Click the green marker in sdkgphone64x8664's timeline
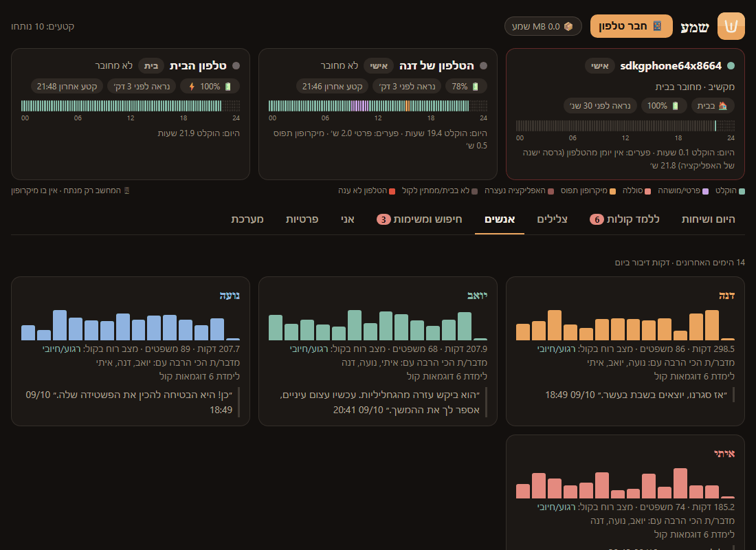756x550 pixels. pyautogui.click(x=715, y=125)
